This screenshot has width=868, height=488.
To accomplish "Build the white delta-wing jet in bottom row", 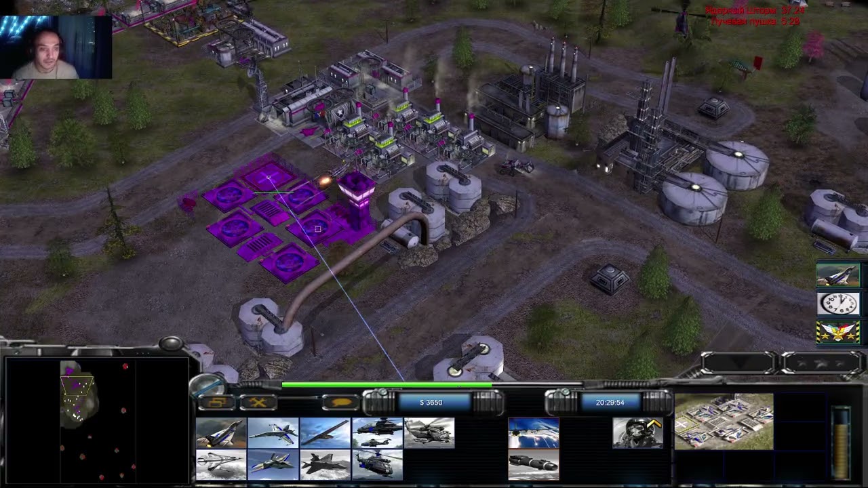I will [221, 465].
